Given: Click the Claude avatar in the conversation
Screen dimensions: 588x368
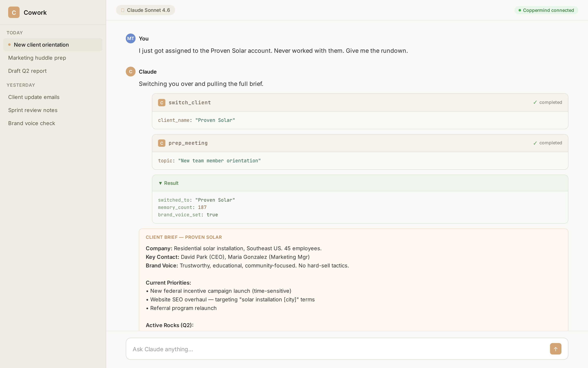Looking at the screenshot, I should coord(130,72).
